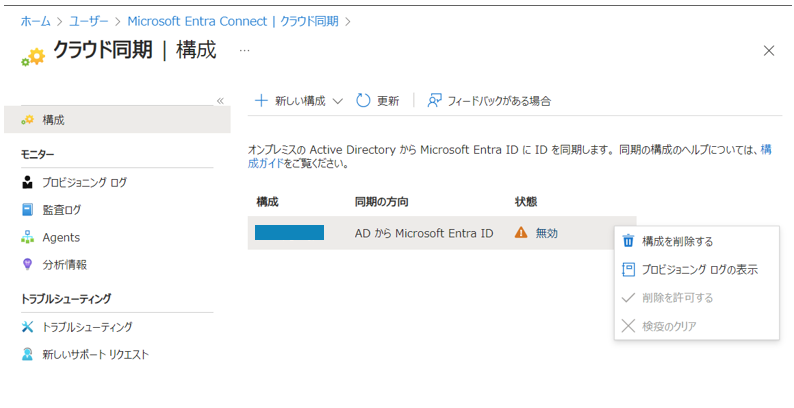Click the プロビジョニング ログ person icon
This screenshot has width=794, height=408.
point(27,182)
